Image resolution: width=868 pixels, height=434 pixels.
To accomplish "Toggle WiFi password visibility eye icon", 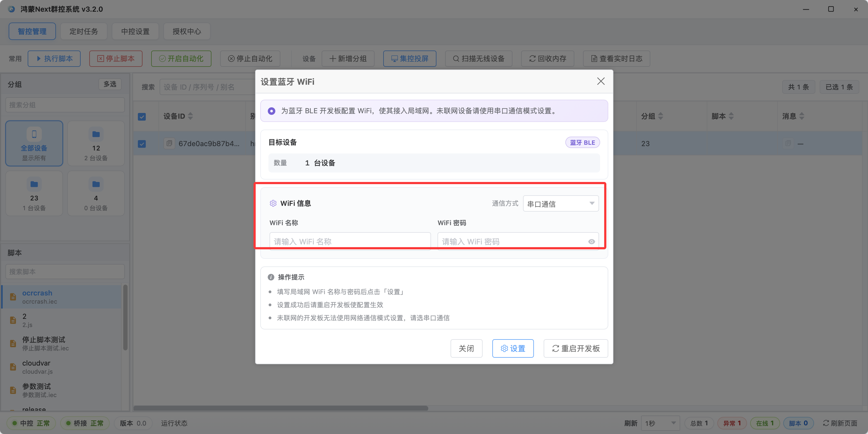I will point(591,241).
